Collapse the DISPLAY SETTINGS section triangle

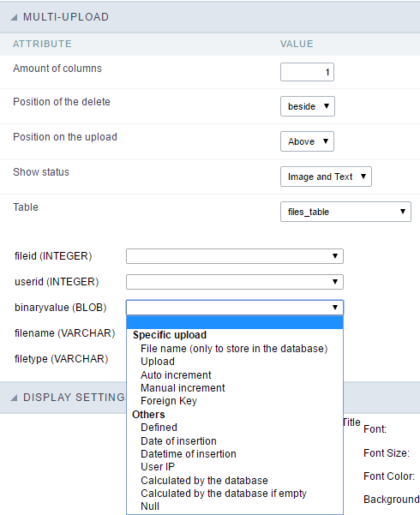point(14,398)
